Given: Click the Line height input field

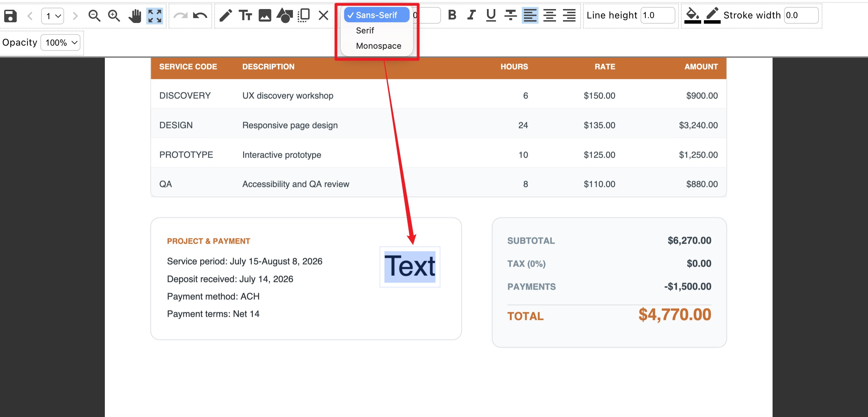Looking at the screenshot, I should tap(658, 15).
